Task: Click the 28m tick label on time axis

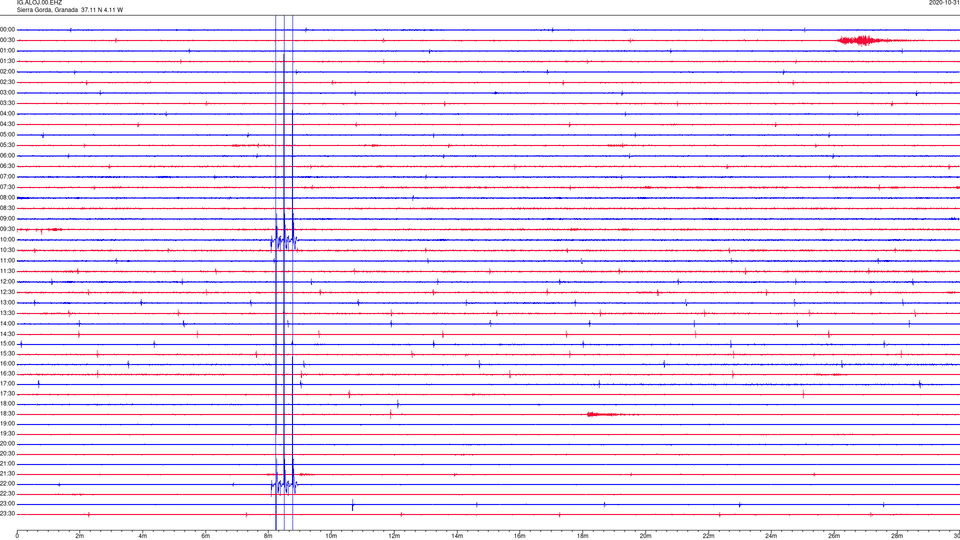Action: [x=897, y=535]
